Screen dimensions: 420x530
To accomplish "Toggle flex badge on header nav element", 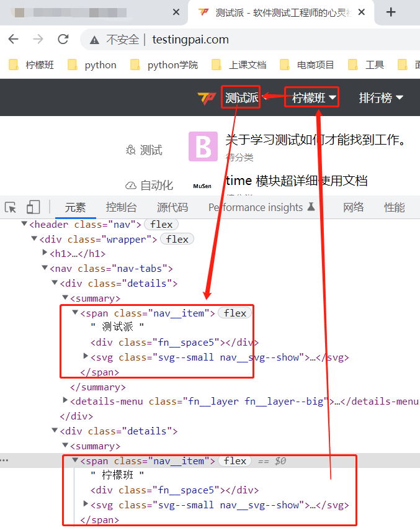I will coord(161,224).
